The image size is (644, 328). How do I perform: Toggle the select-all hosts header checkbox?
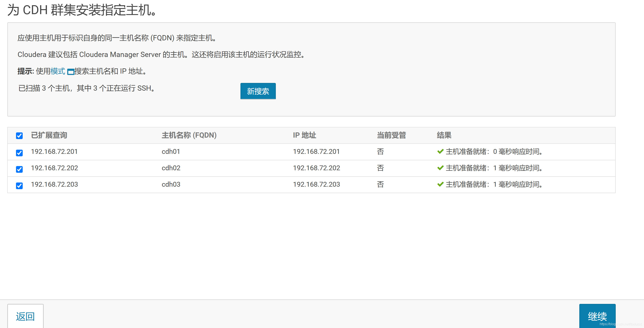tap(19, 136)
